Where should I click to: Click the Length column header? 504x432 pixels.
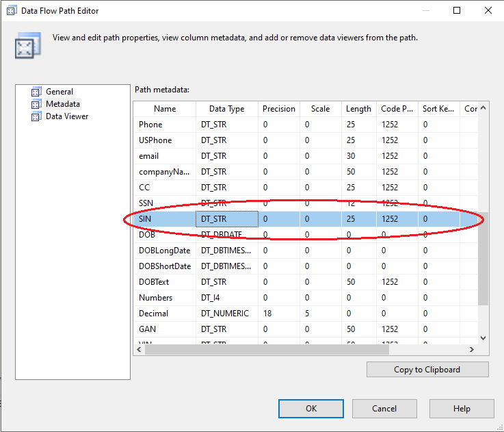pyautogui.click(x=358, y=109)
